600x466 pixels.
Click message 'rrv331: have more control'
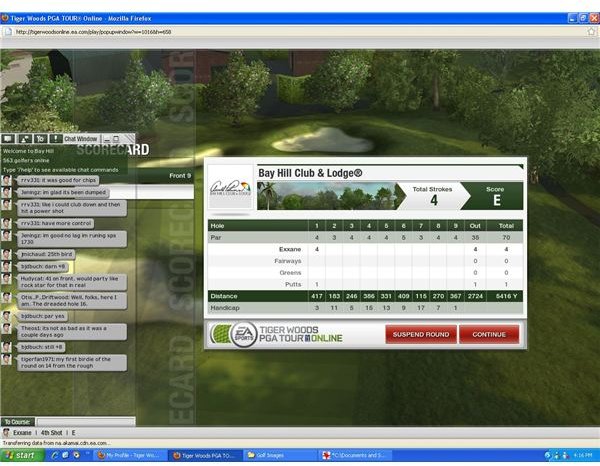pos(55,223)
